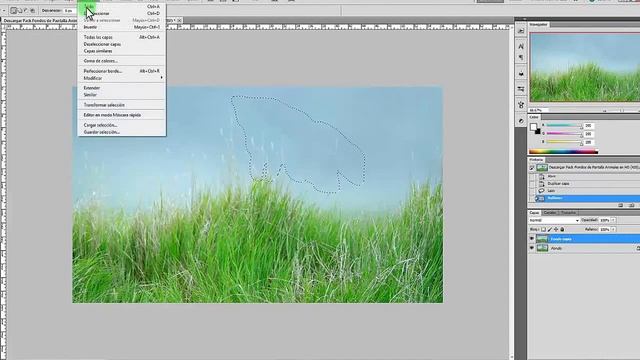Choose Deseleccionar capas menu entry
640x360 pixels.
122,44
